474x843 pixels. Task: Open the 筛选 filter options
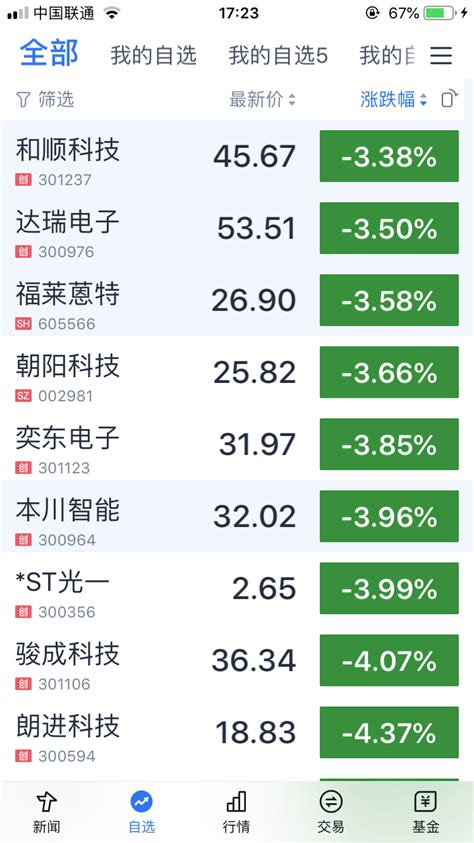point(45,99)
